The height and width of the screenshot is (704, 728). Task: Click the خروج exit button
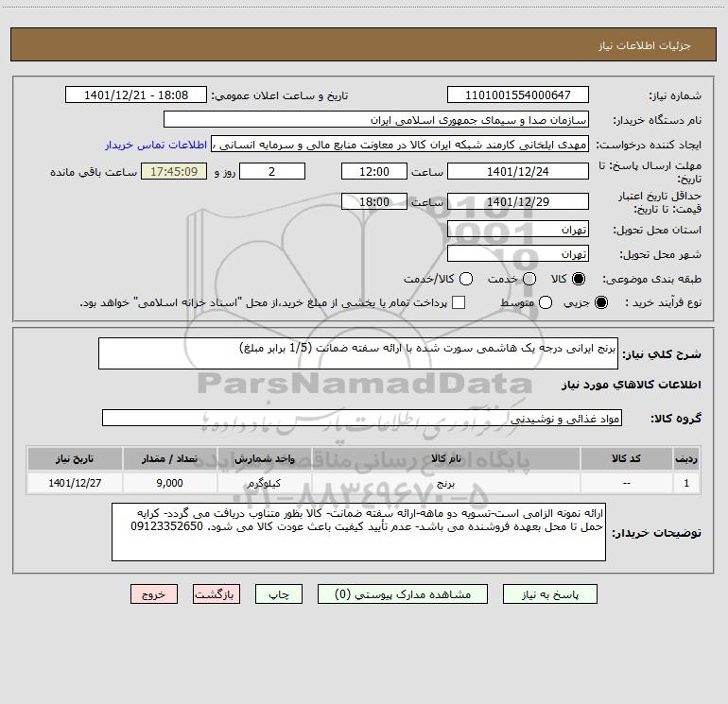154,594
